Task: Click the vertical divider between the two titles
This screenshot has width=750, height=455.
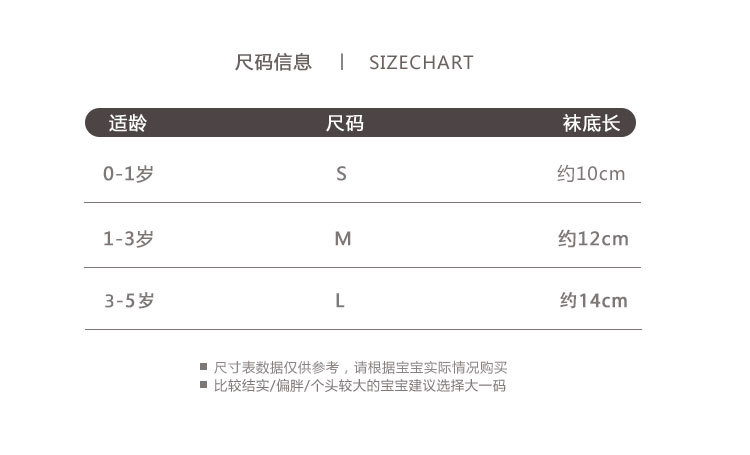Action: click(x=342, y=62)
